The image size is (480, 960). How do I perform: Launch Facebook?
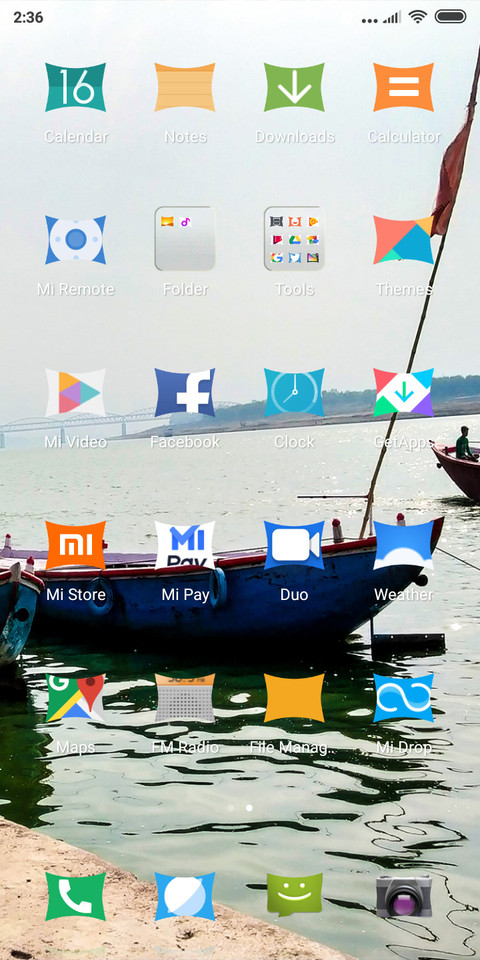tap(185, 392)
